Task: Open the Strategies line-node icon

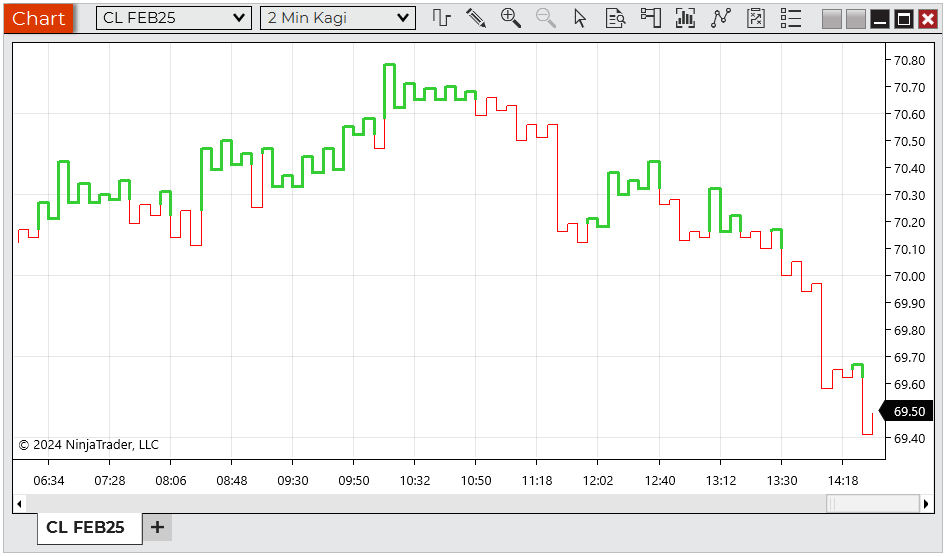Action: pos(721,18)
